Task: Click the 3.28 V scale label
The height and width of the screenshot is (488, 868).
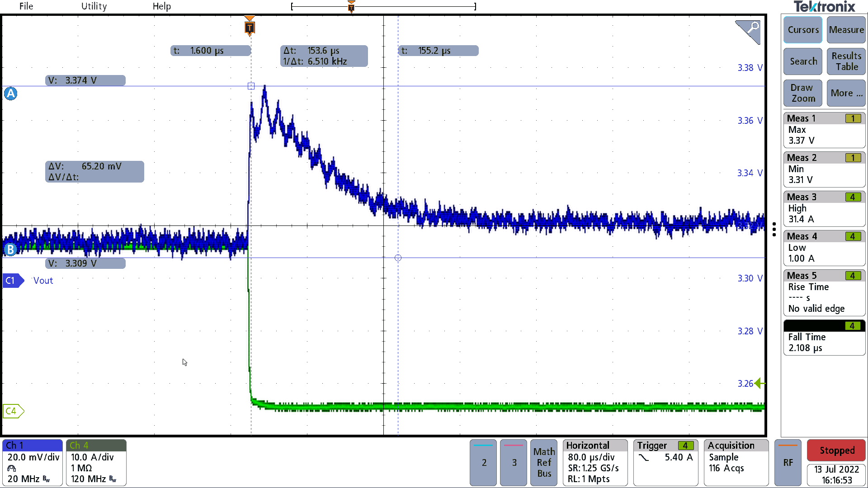Action: pyautogui.click(x=750, y=331)
